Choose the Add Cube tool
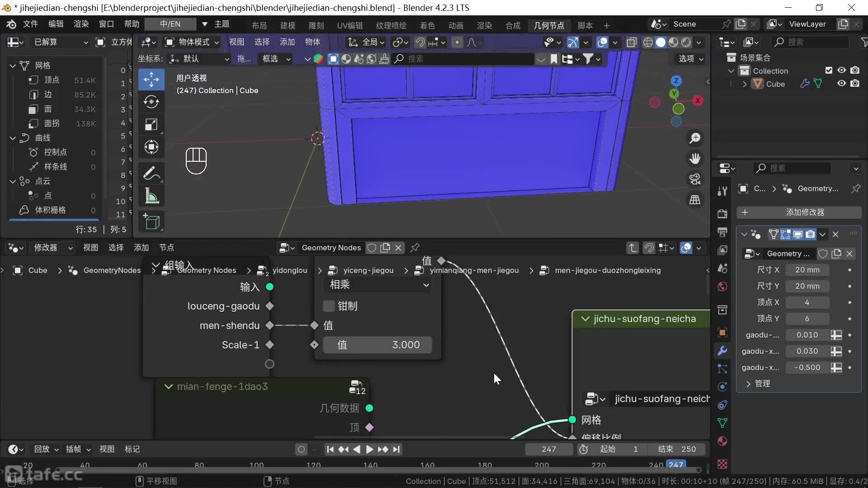 coord(151,222)
